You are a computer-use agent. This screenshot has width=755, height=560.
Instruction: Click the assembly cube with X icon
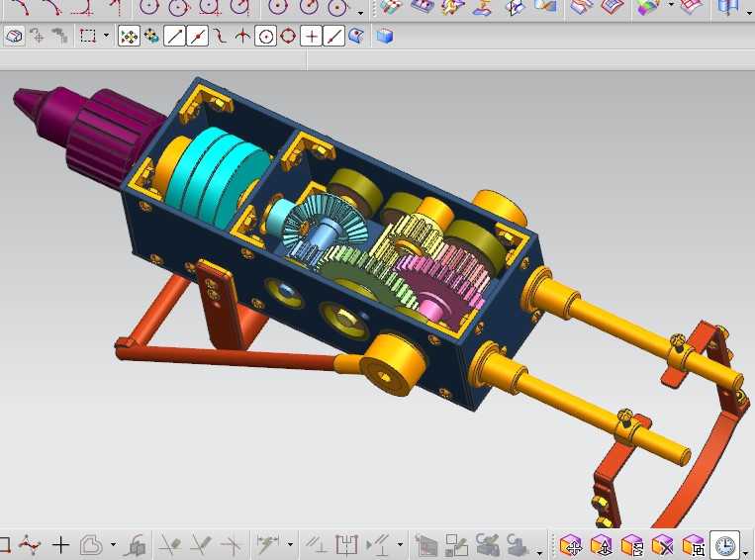pos(663,546)
